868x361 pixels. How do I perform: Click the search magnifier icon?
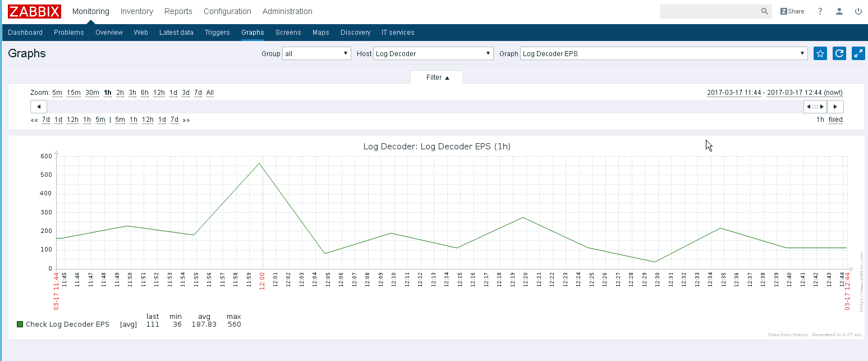(764, 11)
